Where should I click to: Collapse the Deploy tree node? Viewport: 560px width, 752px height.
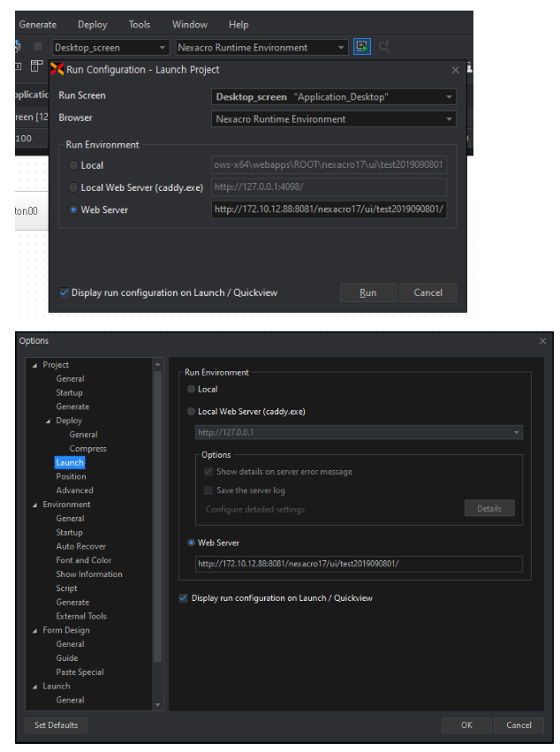click(49, 421)
